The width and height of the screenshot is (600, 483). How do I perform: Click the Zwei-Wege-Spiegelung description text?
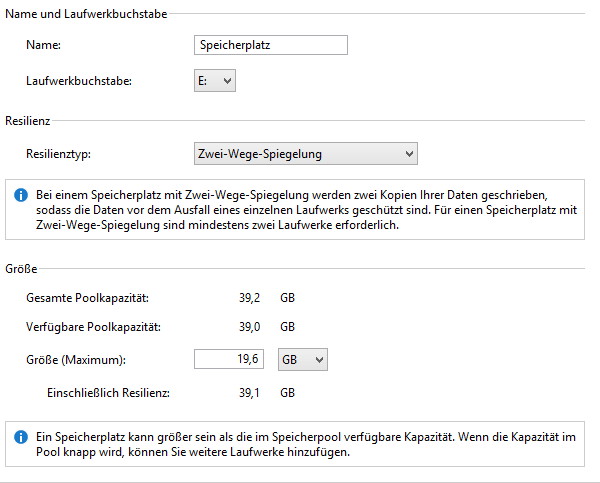307,210
